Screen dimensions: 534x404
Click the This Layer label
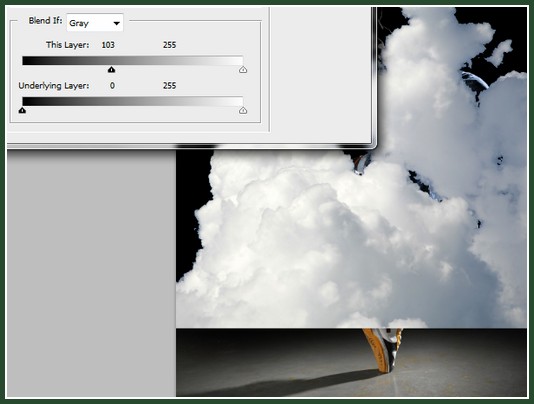coord(67,45)
